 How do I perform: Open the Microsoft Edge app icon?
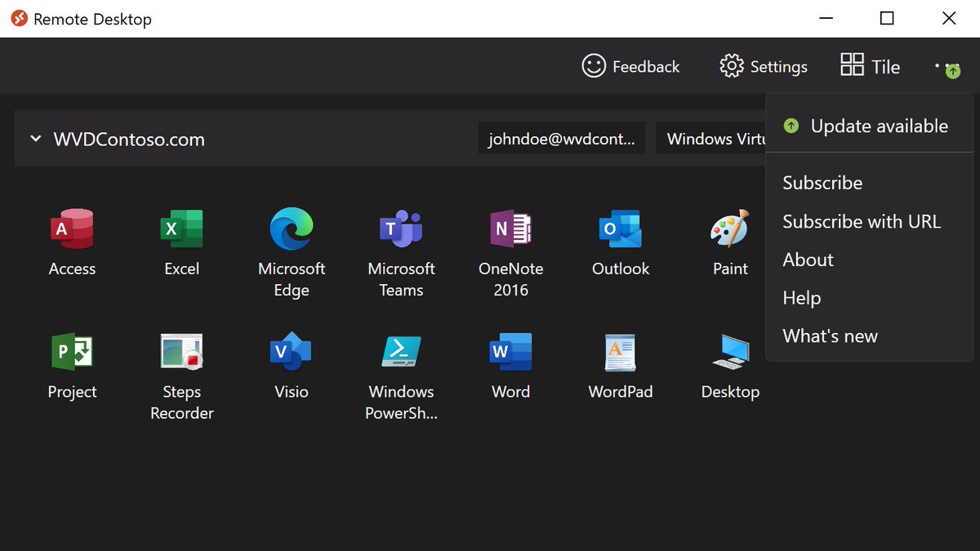pos(292,229)
